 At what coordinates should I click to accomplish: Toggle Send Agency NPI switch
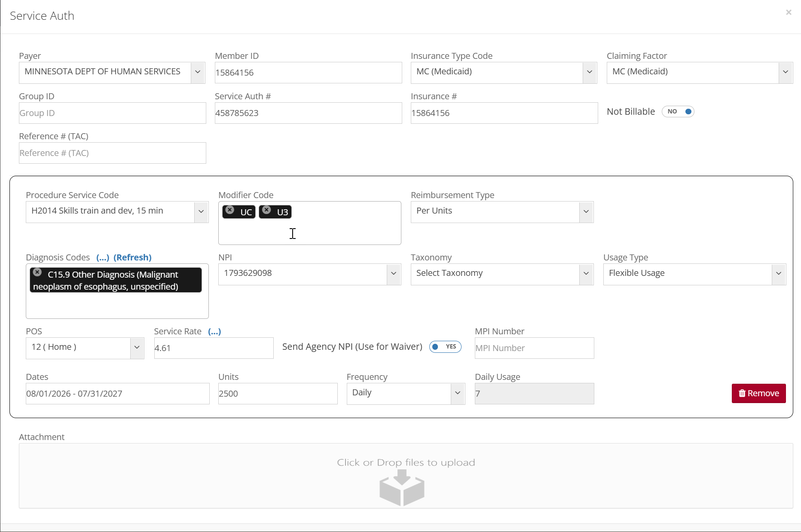click(445, 347)
